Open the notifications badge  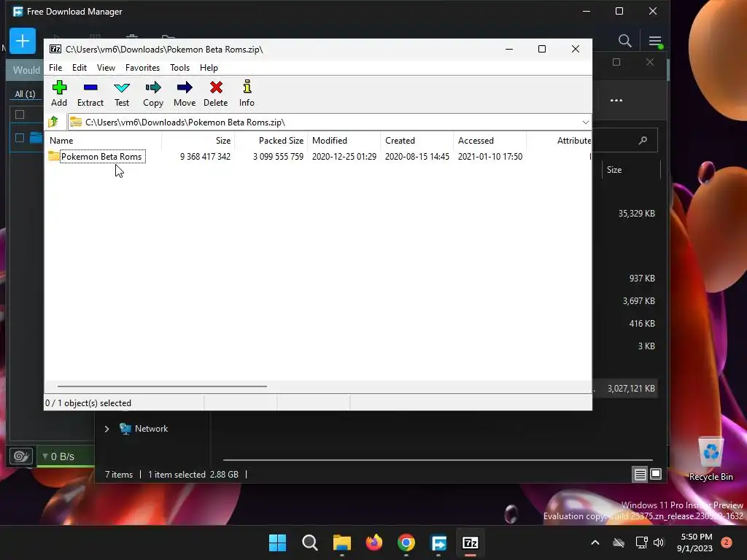727,542
